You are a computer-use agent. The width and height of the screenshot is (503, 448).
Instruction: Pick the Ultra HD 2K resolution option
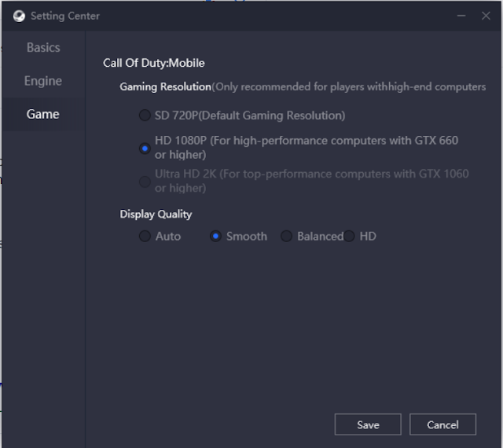pos(145,182)
